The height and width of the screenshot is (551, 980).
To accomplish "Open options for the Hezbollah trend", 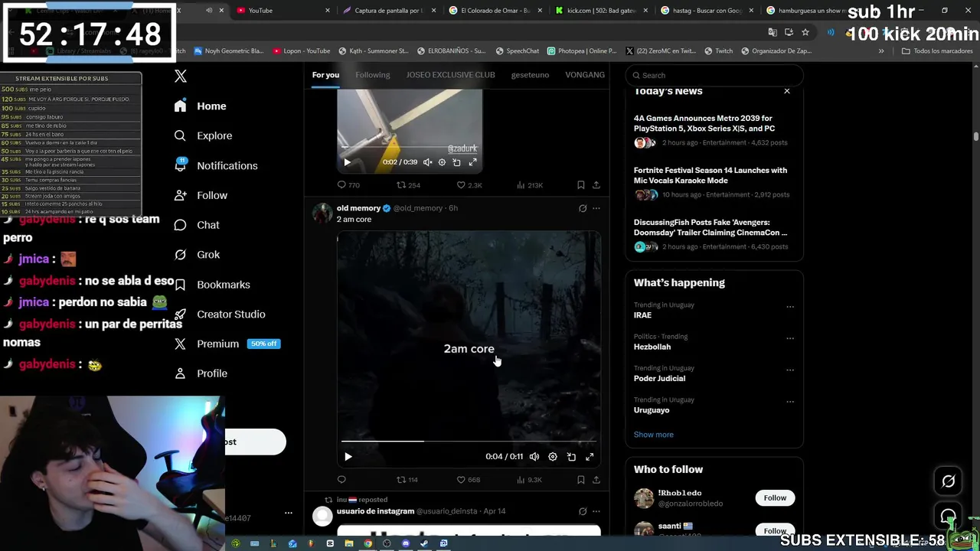I will pos(790,338).
